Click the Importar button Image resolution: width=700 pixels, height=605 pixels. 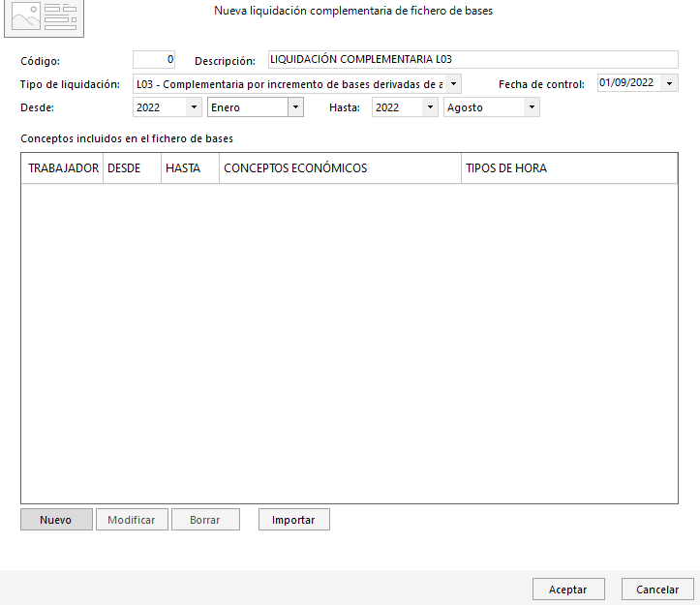tap(293, 520)
